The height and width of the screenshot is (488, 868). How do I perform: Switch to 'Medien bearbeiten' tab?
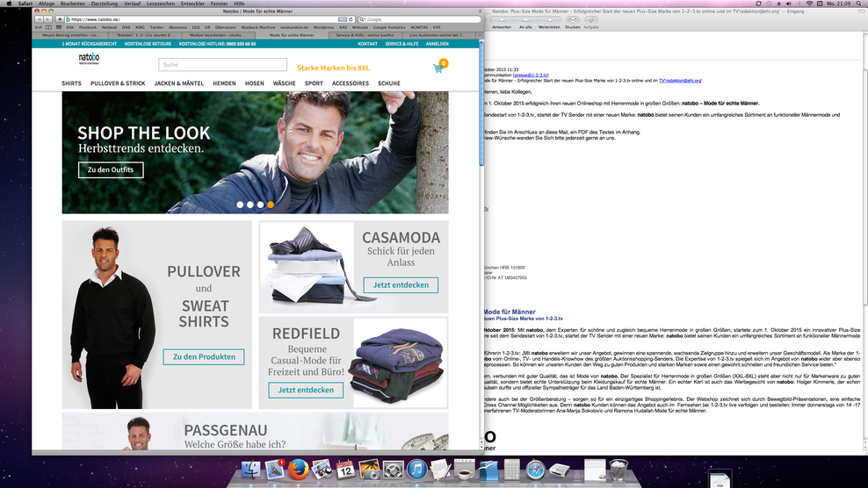[218, 35]
